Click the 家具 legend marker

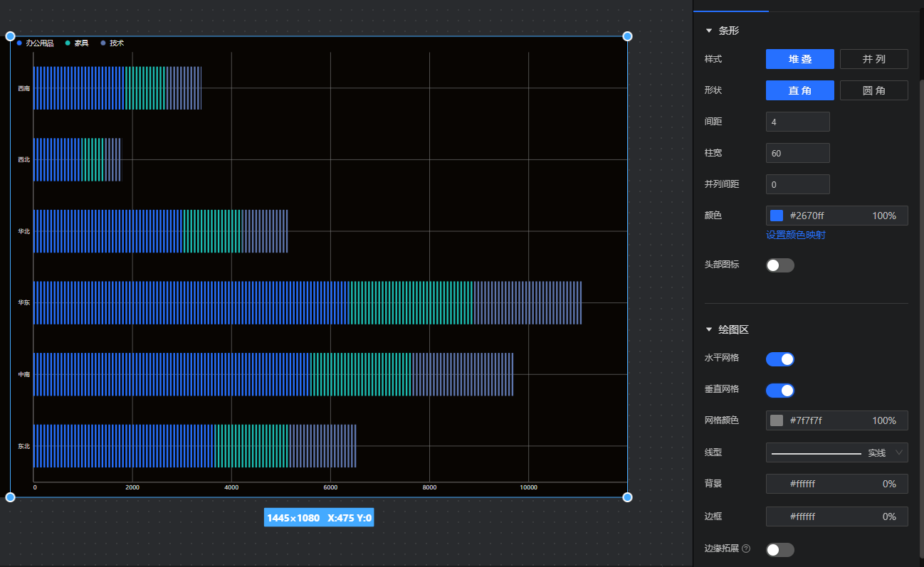point(68,43)
